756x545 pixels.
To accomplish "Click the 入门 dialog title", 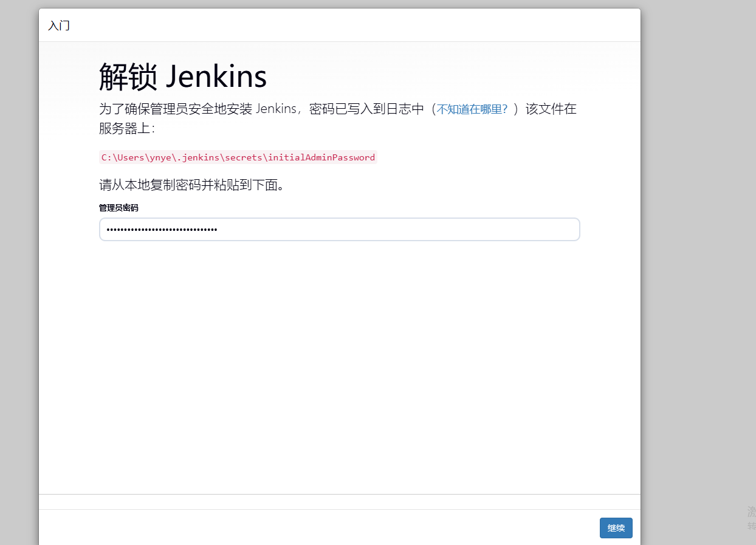I will tap(59, 26).
